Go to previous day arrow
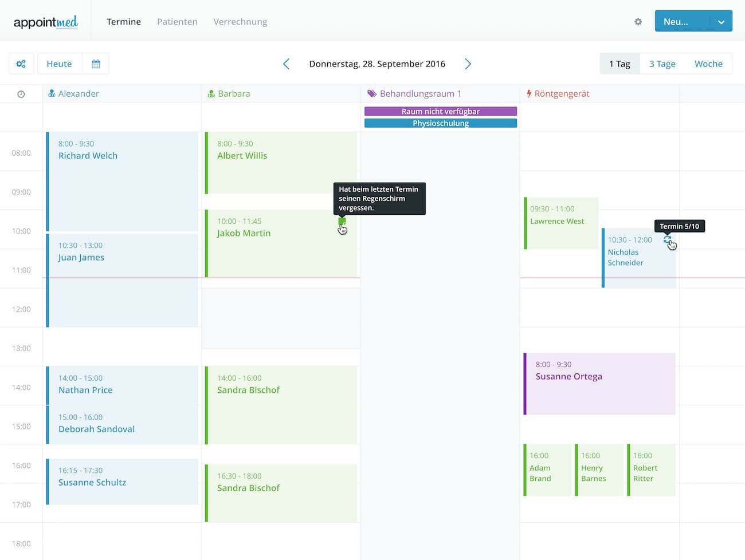Screen dimensions: 745x560 pyautogui.click(x=286, y=64)
